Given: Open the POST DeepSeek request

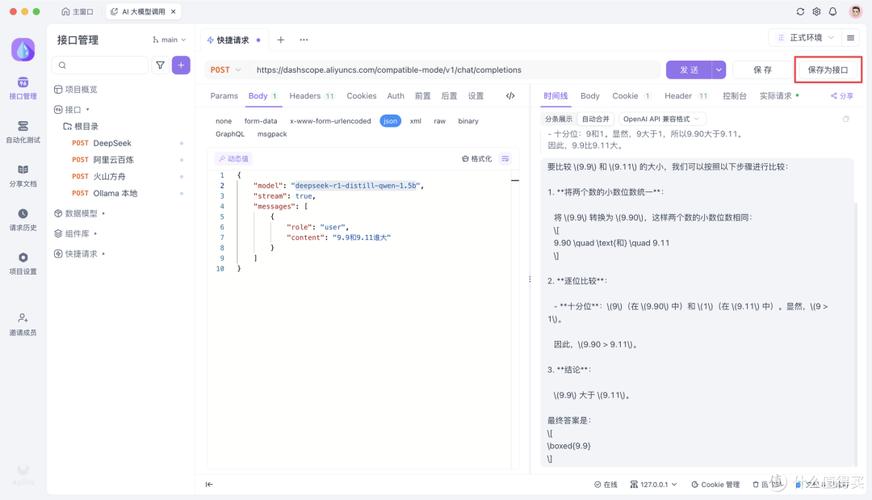Looking at the screenshot, I should (x=101, y=143).
